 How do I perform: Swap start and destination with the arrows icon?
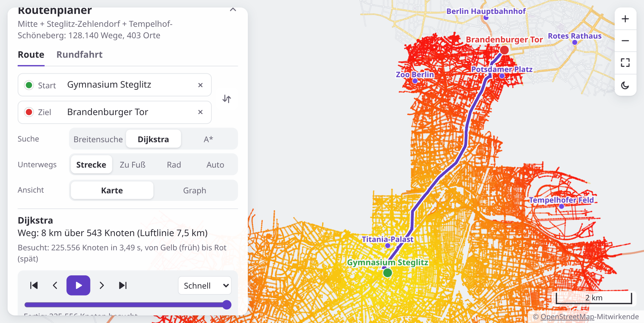[x=227, y=99]
